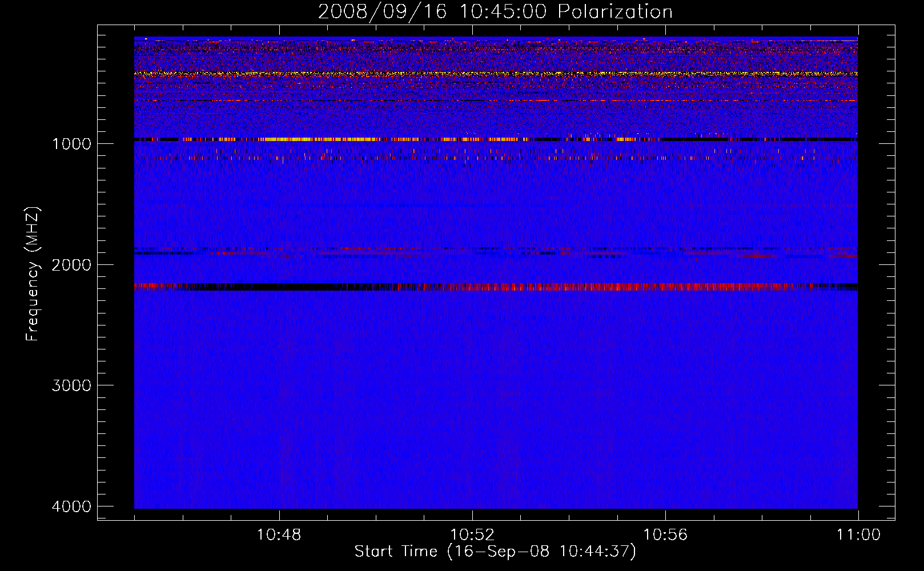Click the red-black band near 2200 MHz
Screen dimensions: 924x571
tap(496, 287)
